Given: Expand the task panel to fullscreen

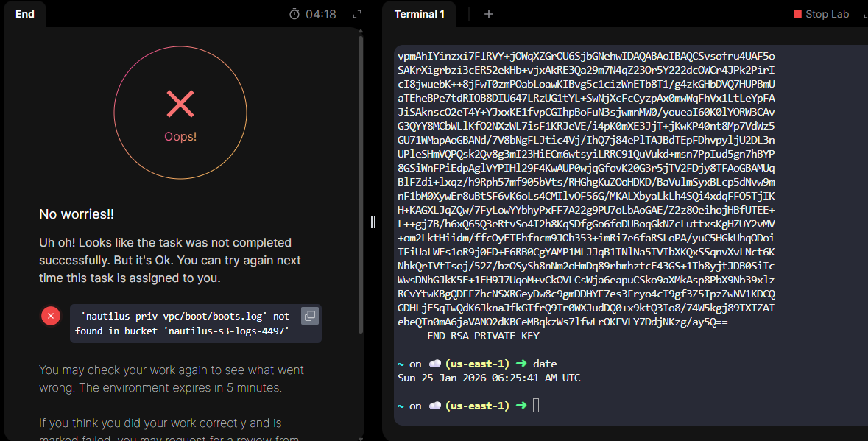Looking at the screenshot, I should [357, 14].
